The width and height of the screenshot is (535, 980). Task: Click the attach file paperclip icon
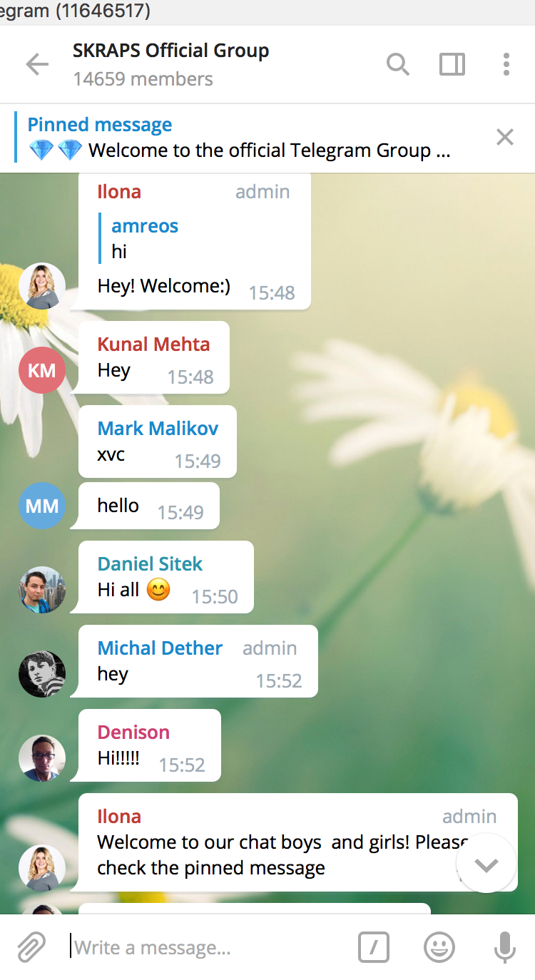point(31,947)
